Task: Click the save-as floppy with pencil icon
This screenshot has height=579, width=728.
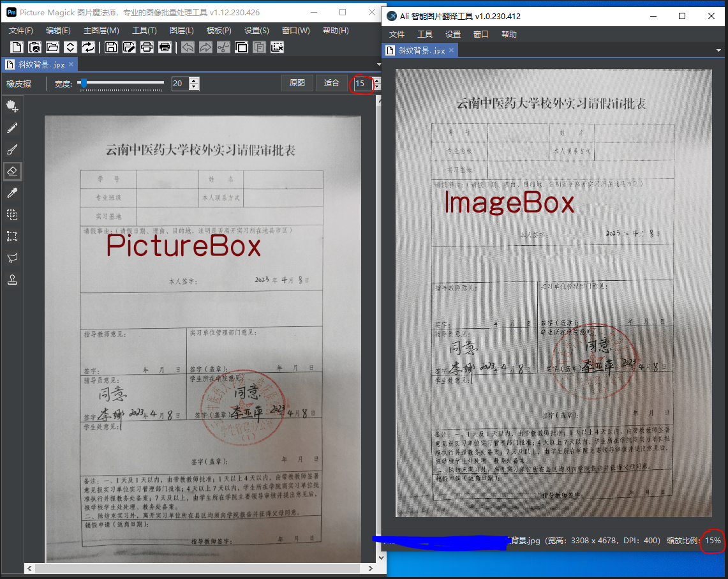Action: tap(129, 47)
